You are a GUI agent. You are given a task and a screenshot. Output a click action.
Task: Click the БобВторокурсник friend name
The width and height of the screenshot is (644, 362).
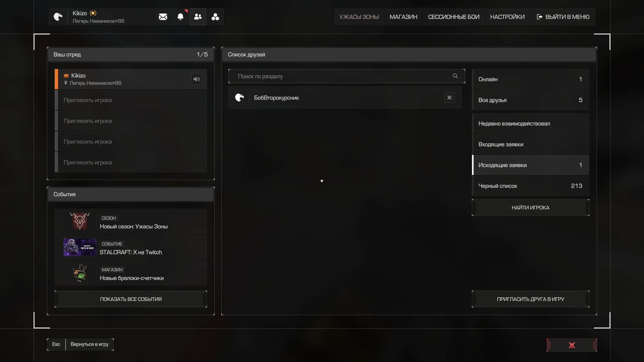coord(276,98)
